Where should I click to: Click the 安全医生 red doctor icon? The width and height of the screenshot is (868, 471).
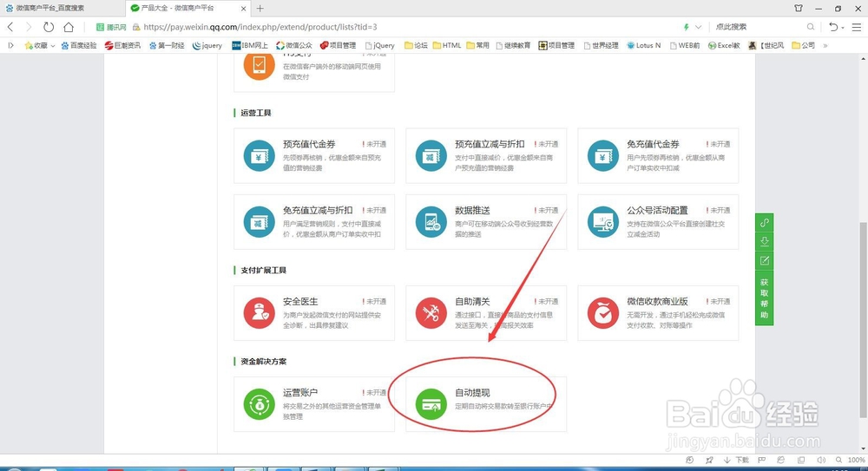[259, 313]
